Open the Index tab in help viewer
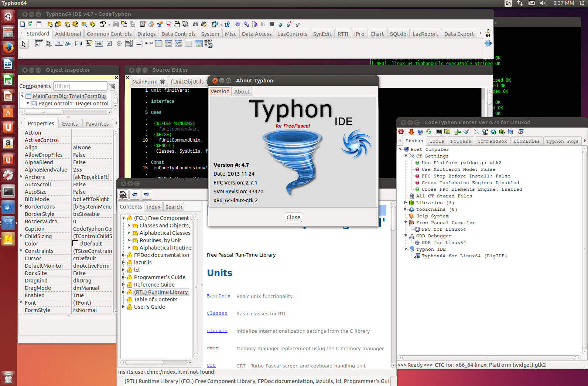The height and width of the screenshot is (386, 588). (154, 207)
